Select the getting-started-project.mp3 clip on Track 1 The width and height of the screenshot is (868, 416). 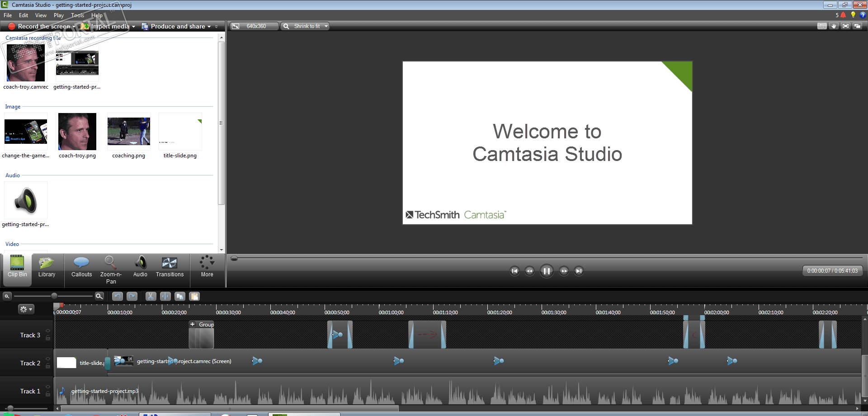click(458, 391)
